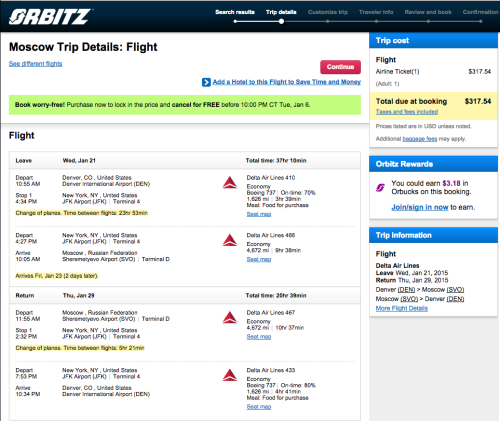
Task: Open More Flight Details link
Action: click(402, 308)
